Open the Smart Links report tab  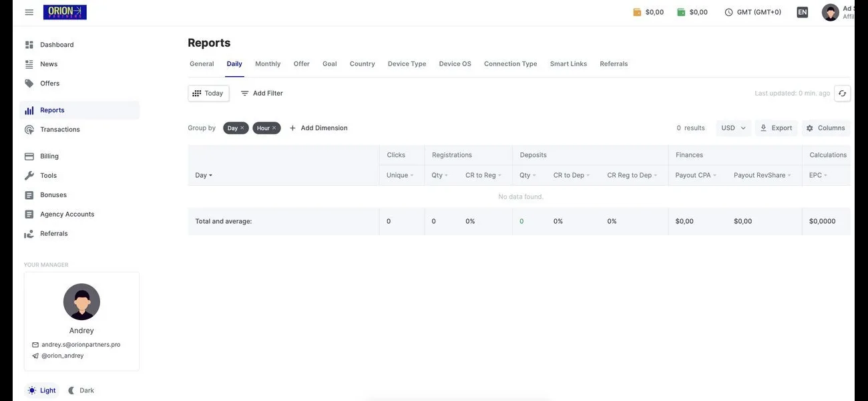(x=568, y=64)
